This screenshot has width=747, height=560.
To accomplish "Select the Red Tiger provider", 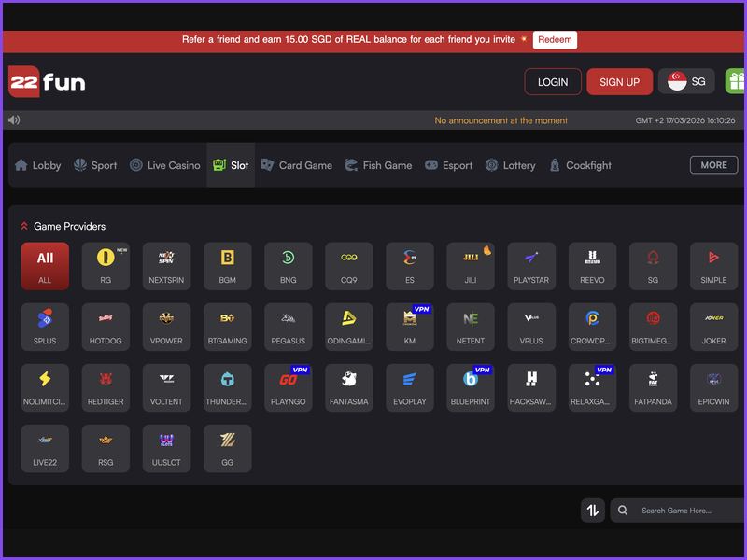I will tap(106, 386).
